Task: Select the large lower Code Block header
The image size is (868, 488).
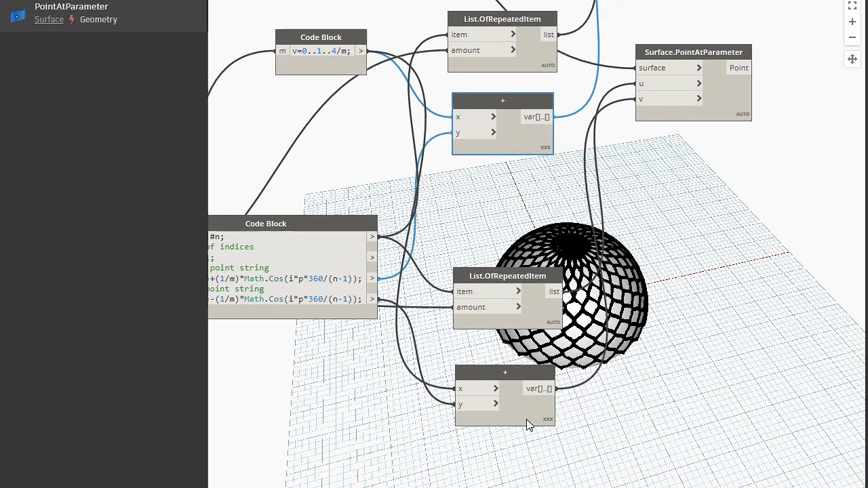Action: 292,224
